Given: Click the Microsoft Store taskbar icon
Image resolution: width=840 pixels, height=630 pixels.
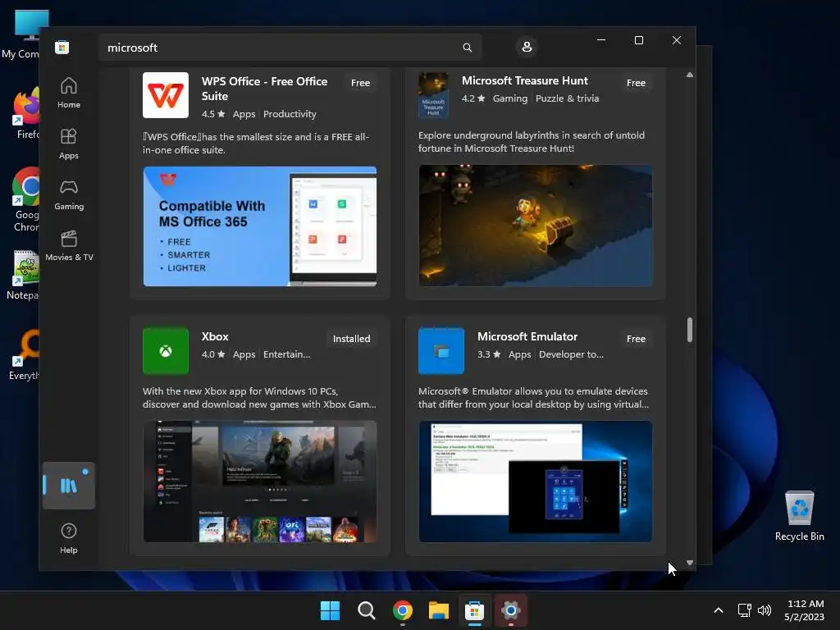Looking at the screenshot, I should pos(475,610).
